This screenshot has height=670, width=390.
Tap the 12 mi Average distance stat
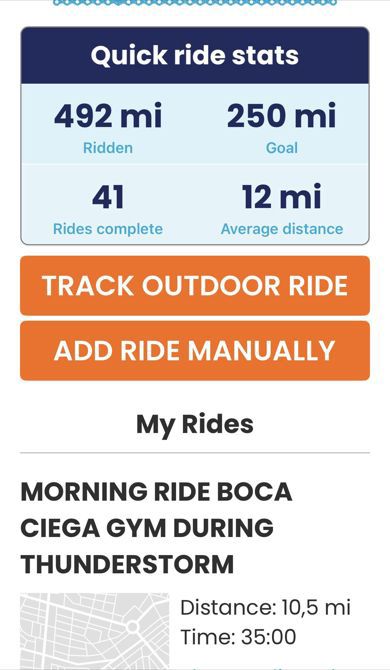pos(282,209)
